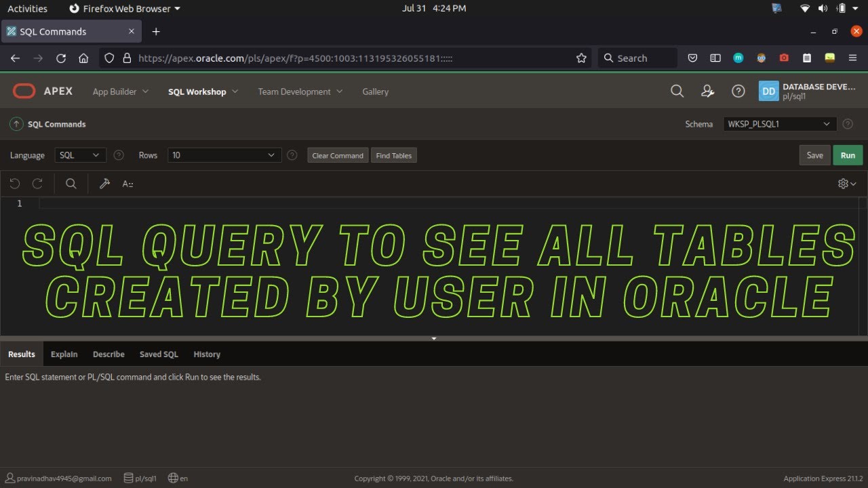Click the clock 'Jul 31 4:24 PM'

point(434,9)
